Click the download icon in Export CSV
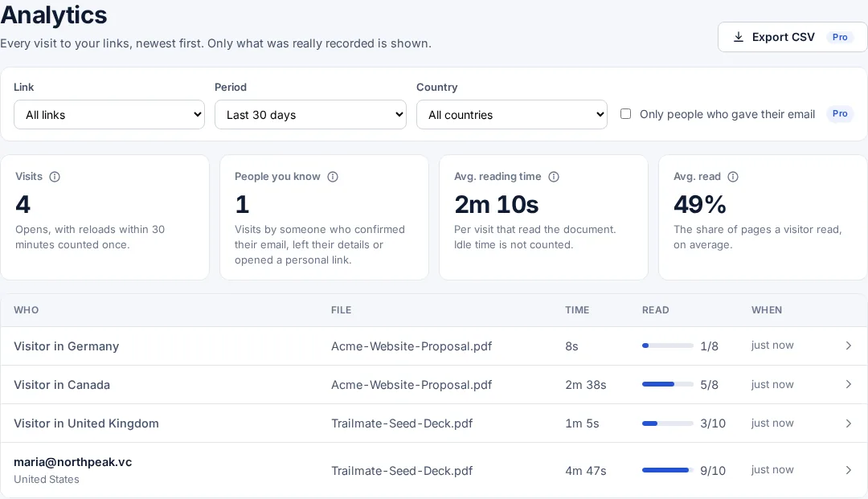Viewport: 868px width, 499px height. point(738,37)
